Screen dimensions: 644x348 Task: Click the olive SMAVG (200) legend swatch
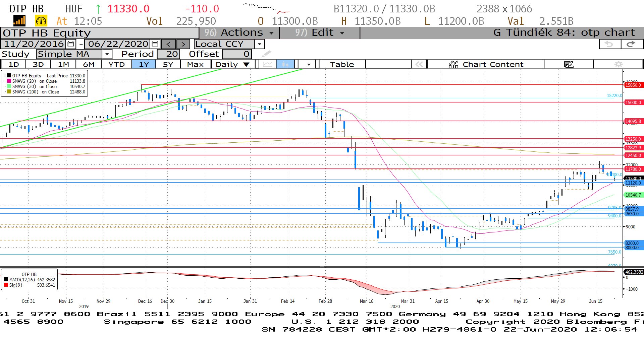click(9, 92)
